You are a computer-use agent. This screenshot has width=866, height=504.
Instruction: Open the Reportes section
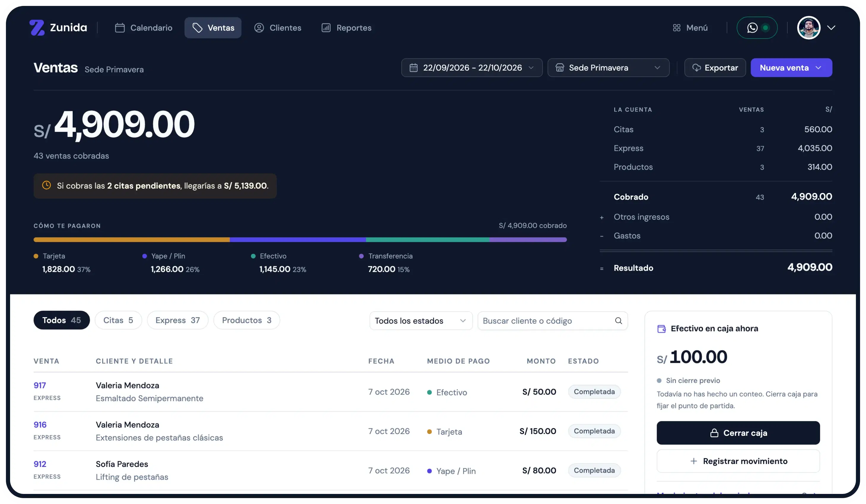(346, 28)
